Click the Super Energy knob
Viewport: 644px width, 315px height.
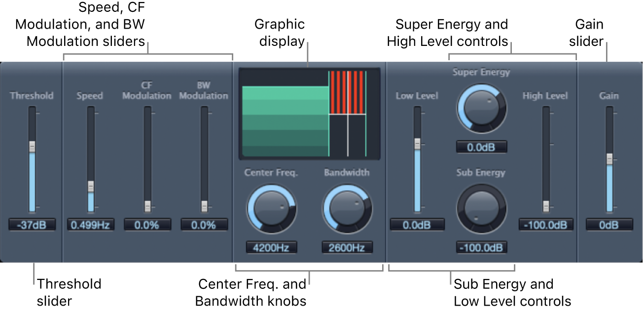(x=481, y=108)
